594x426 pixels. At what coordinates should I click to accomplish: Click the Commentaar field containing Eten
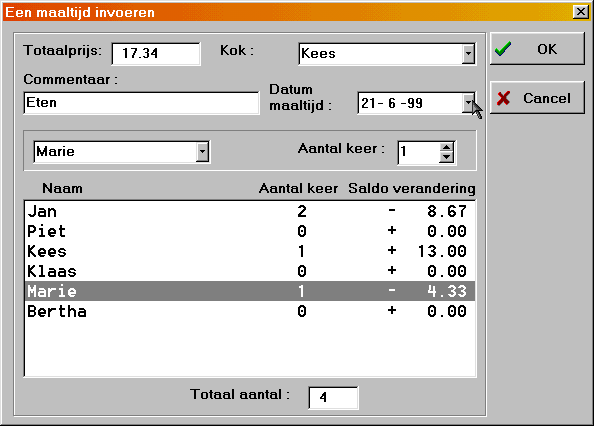(141, 103)
